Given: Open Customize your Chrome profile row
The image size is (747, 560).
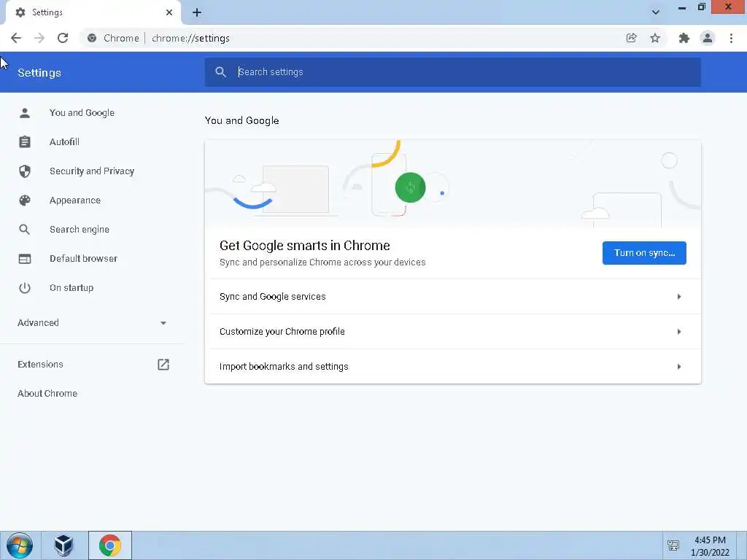Looking at the screenshot, I should click(x=452, y=332).
